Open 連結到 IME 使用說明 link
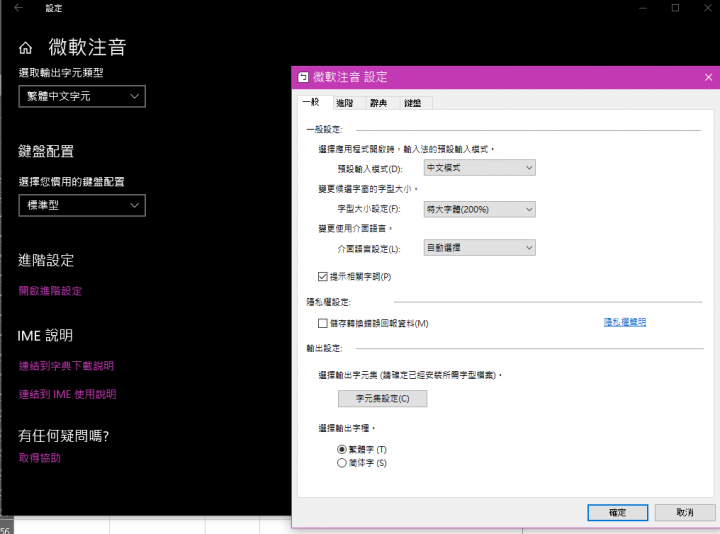 pos(68,394)
